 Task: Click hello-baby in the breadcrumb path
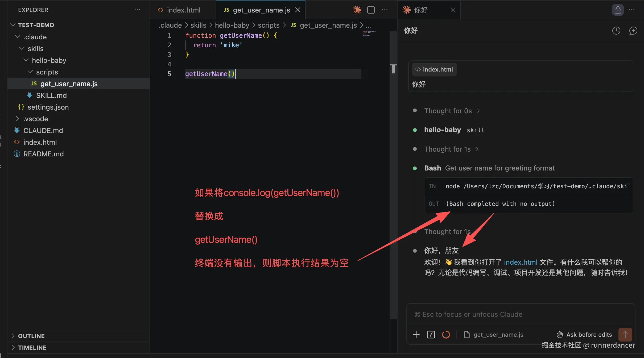232,25
